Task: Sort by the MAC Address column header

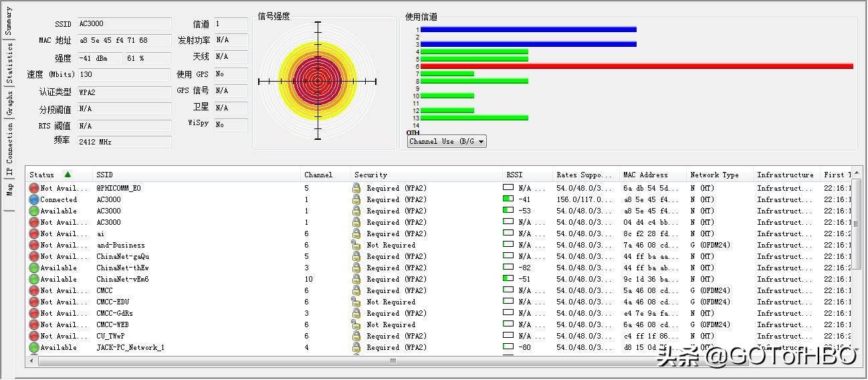Action: (653, 175)
